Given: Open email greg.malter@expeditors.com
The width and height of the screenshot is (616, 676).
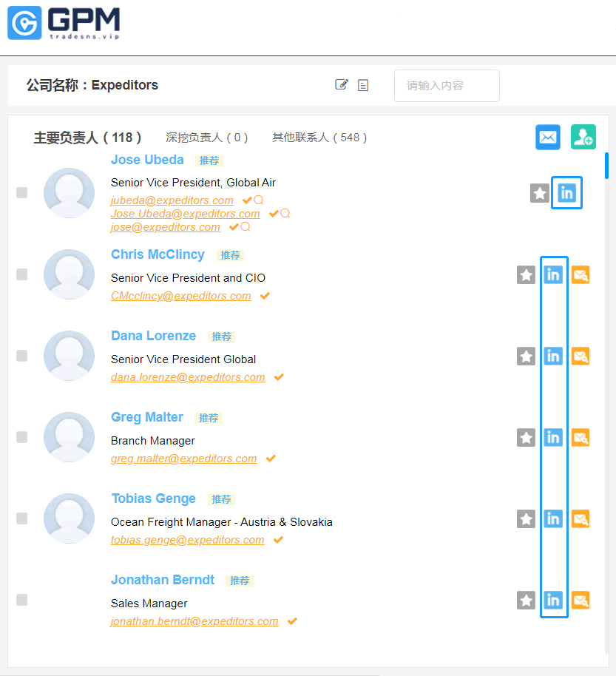Looking at the screenshot, I should pyautogui.click(x=183, y=459).
